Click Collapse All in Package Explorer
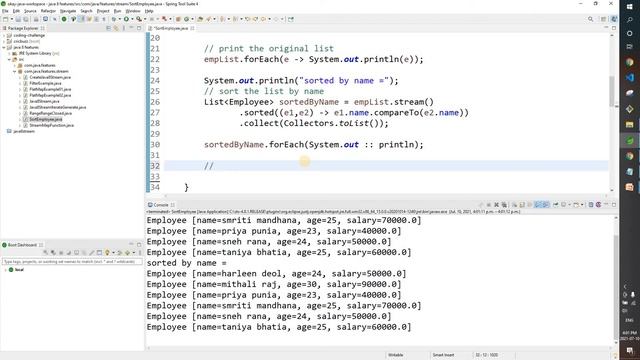The image size is (640, 360). click(x=109, y=28)
